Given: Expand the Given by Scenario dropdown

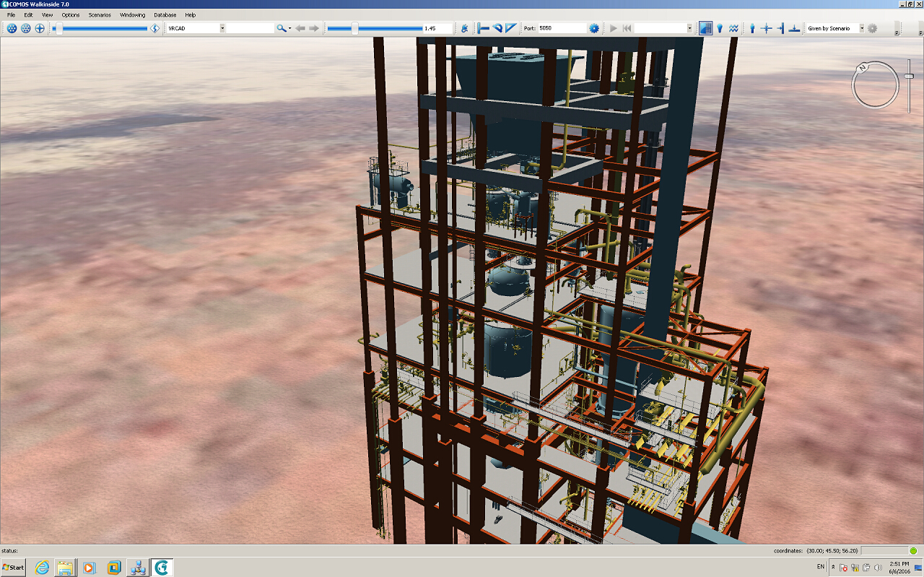Looking at the screenshot, I should pyautogui.click(x=860, y=28).
